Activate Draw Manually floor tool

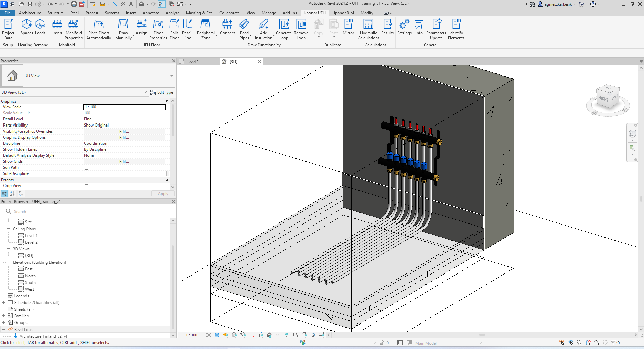tap(123, 29)
